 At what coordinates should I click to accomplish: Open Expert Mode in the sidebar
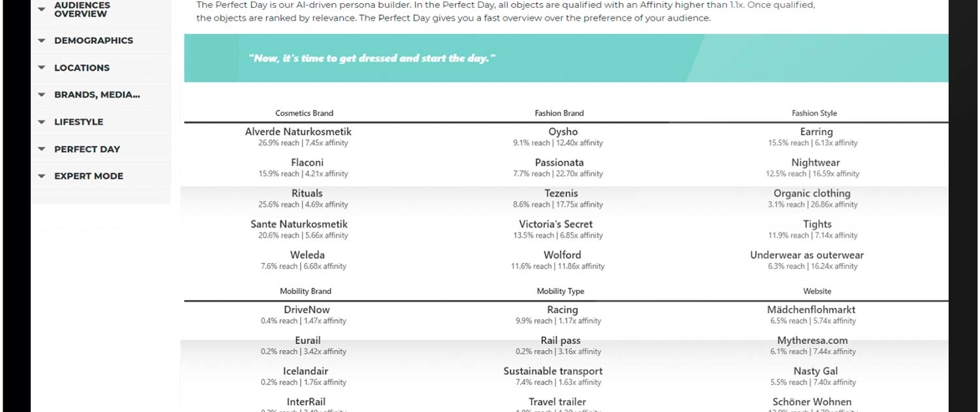pyautogui.click(x=88, y=177)
